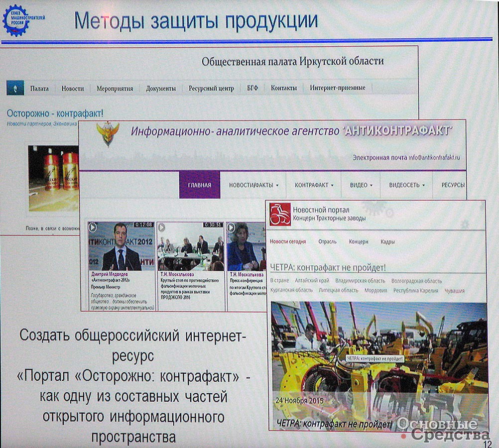Screen dimensions: 499x448
Task: Play the Дмитрий Медведев video via play icon
Action: pos(92,227)
